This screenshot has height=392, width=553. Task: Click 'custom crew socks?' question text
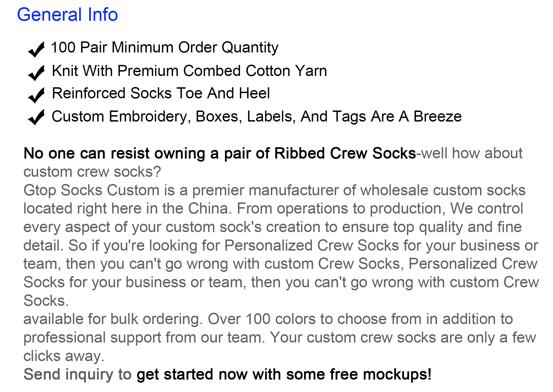pos(92,172)
